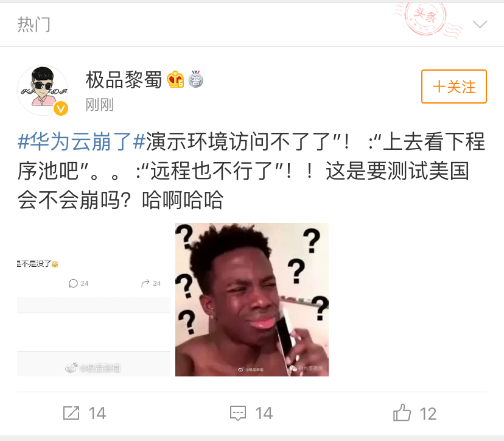Open the 极品黎蜀 username link

[124, 80]
